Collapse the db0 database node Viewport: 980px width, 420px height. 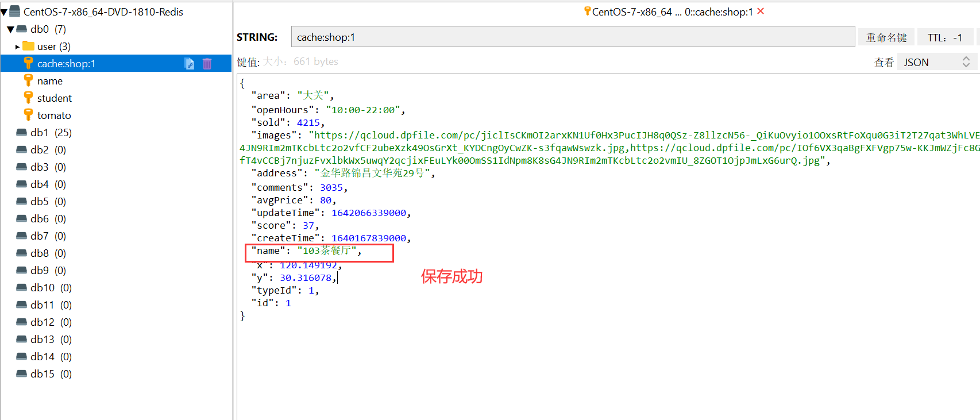[10, 29]
